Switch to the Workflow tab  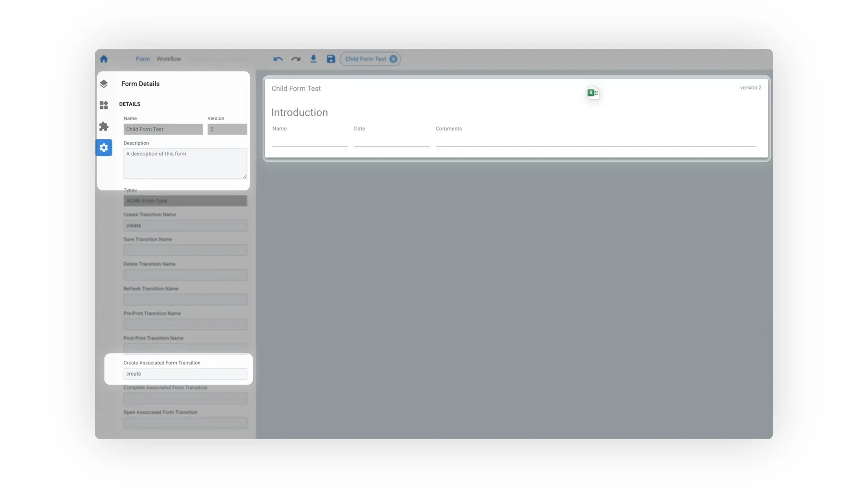click(x=168, y=59)
